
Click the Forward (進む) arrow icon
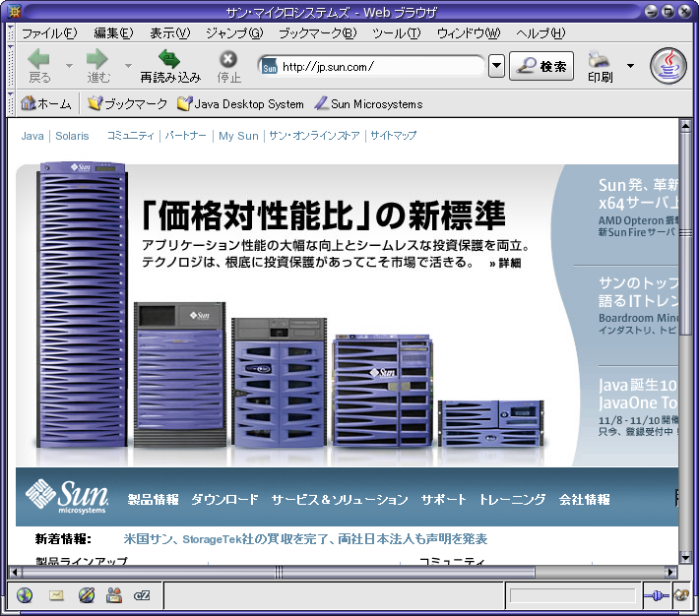coord(97,59)
